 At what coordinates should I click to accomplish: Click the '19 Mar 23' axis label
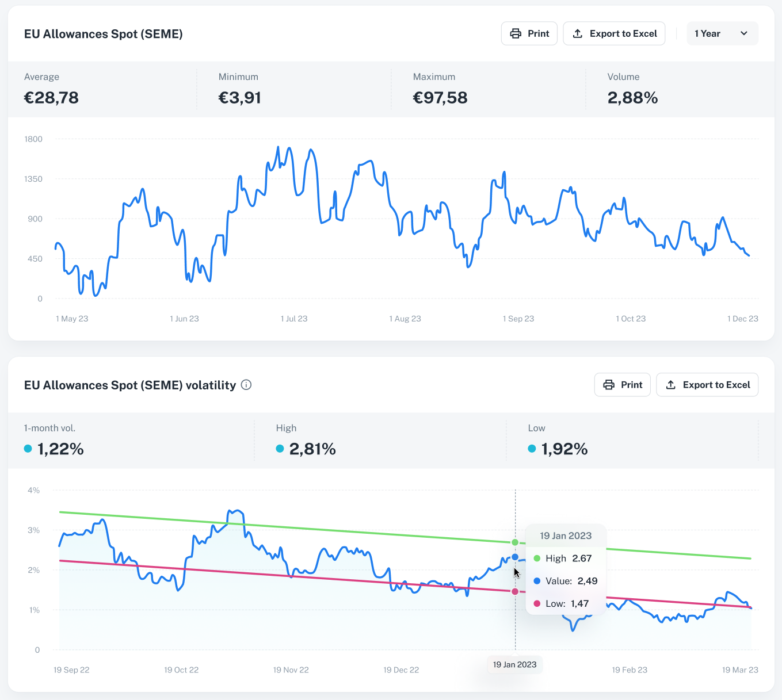(740, 670)
